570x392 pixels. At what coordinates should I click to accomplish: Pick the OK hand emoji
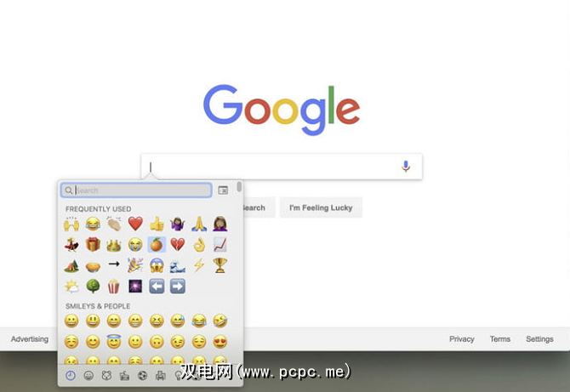click(x=199, y=245)
